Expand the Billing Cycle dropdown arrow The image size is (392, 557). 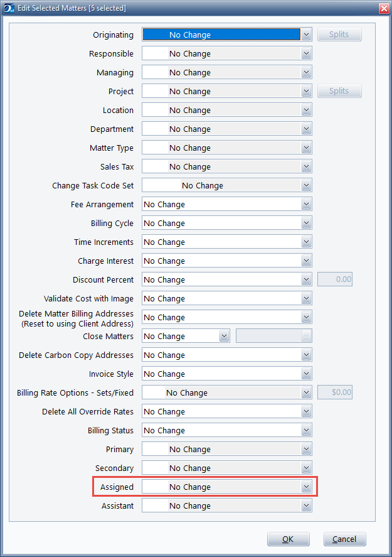coord(307,223)
